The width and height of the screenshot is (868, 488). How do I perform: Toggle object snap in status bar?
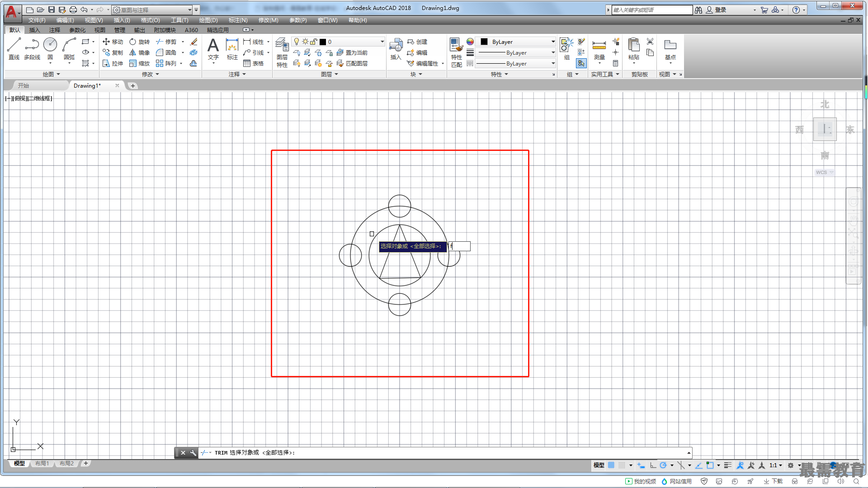710,465
